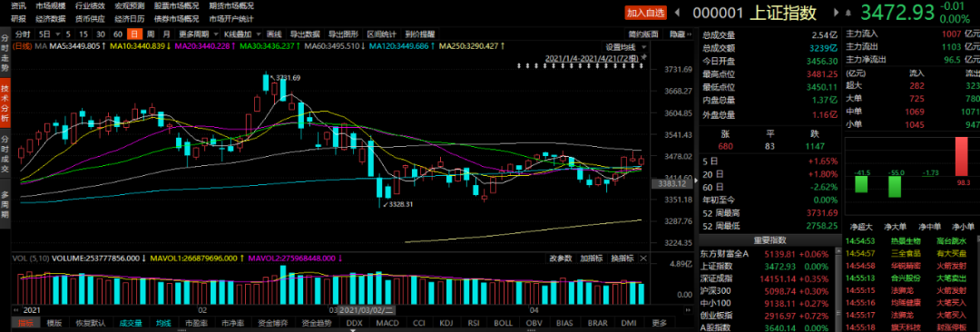Select the 模板 bottom tab
980x332 pixels.
tap(54, 323)
